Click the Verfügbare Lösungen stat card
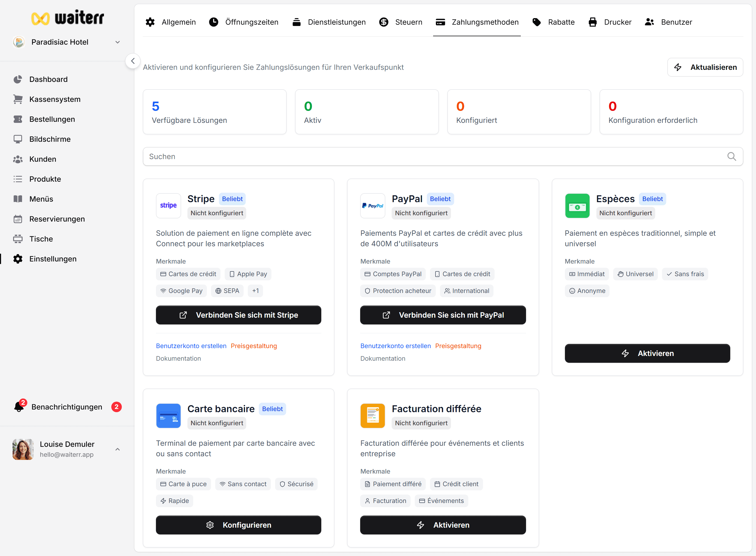The height and width of the screenshot is (556, 756). point(215,112)
